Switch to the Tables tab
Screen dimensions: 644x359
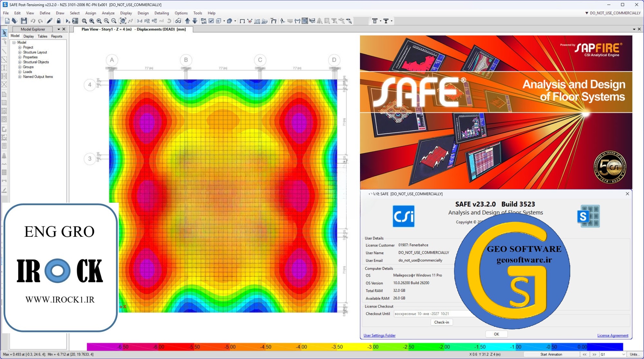point(42,36)
